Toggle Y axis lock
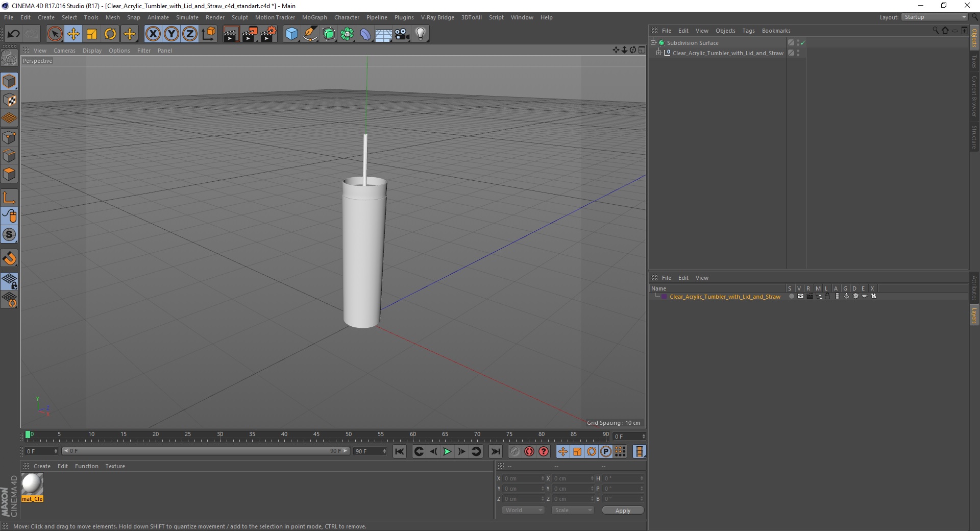 171,34
